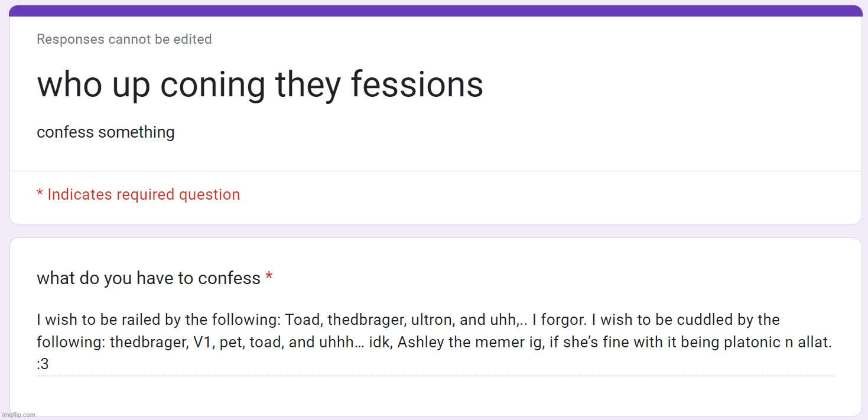Click the 'confess something' description text
This screenshot has width=868, height=420.
click(106, 132)
